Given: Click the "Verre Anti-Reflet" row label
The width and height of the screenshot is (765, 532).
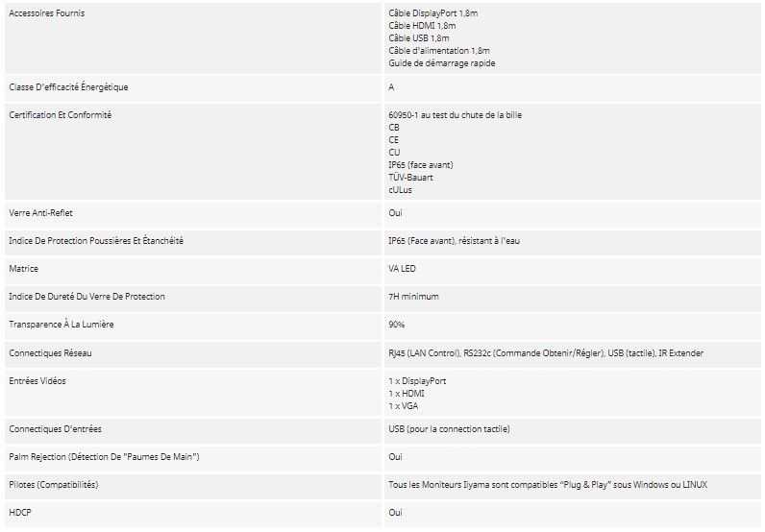Looking at the screenshot, I should 41,213.
